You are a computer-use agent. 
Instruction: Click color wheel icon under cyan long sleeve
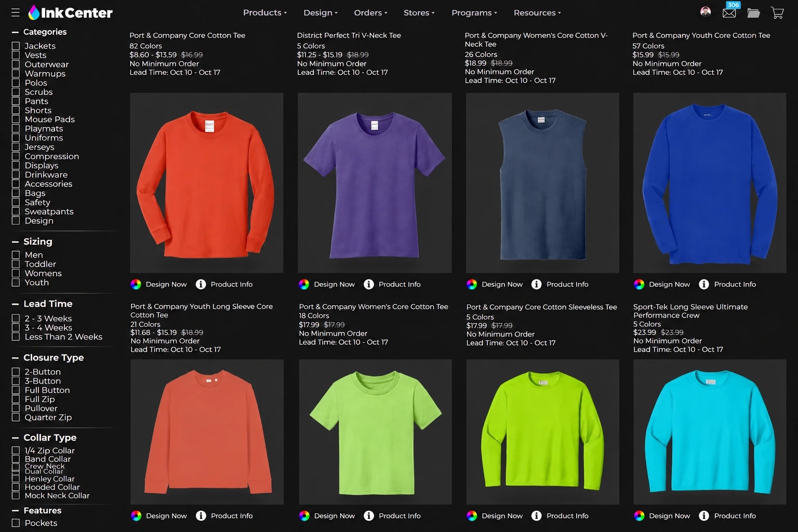click(x=639, y=515)
